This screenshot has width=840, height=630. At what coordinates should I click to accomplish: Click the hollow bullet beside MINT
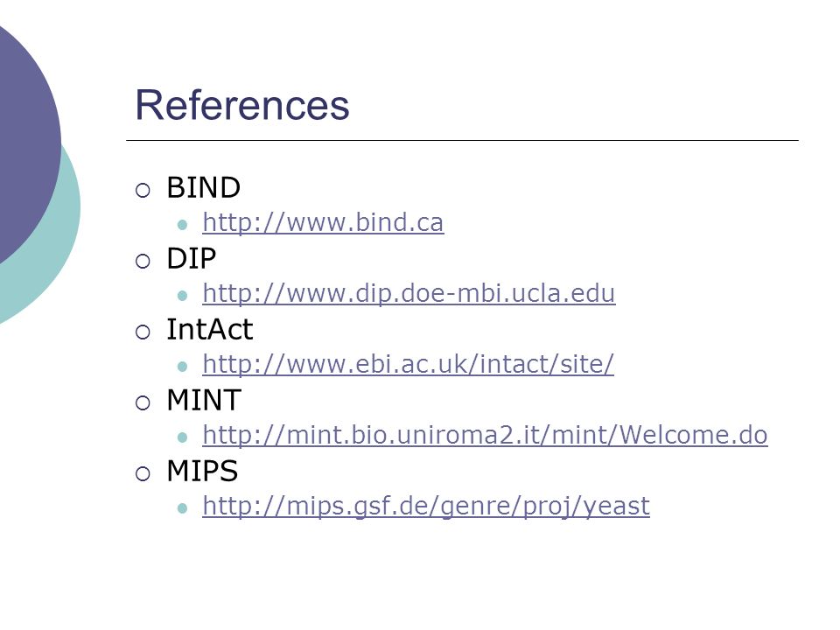(x=143, y=402)
